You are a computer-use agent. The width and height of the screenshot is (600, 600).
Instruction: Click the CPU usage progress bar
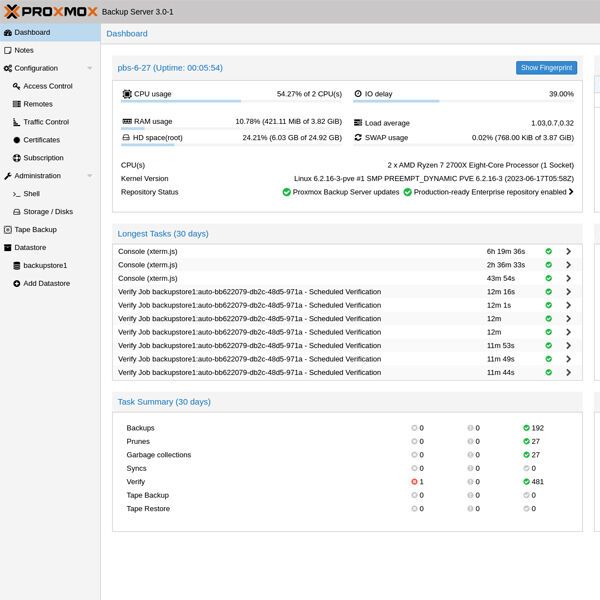(231, 101)
